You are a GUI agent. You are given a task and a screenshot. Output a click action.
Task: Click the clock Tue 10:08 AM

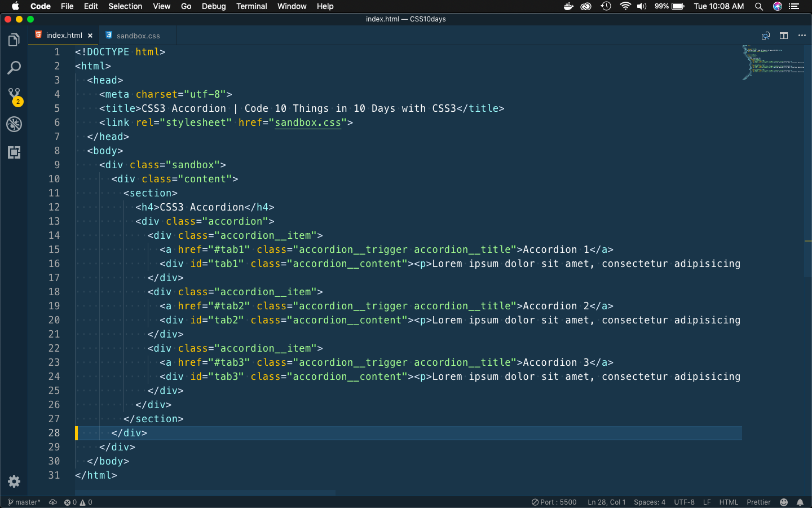click(718, 6)
